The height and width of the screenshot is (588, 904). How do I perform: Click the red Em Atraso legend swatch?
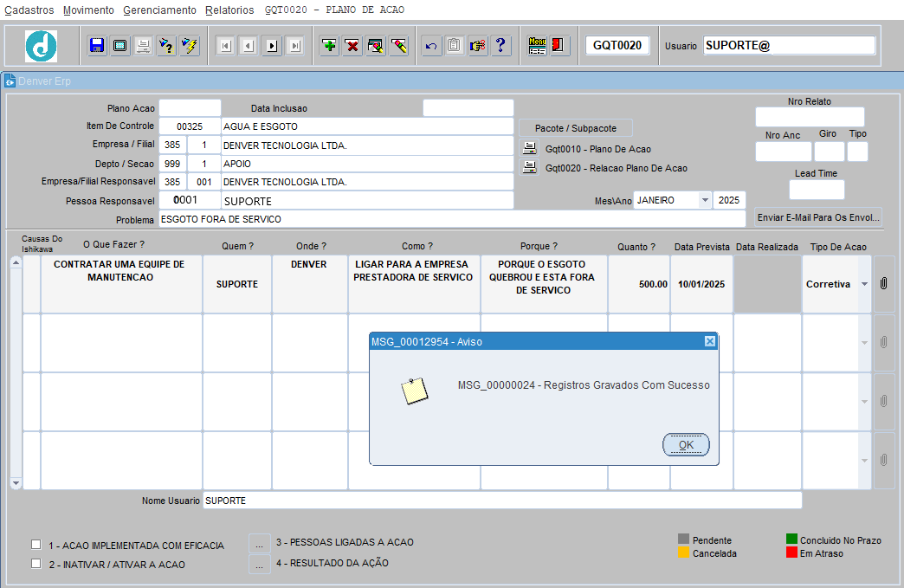791,552
